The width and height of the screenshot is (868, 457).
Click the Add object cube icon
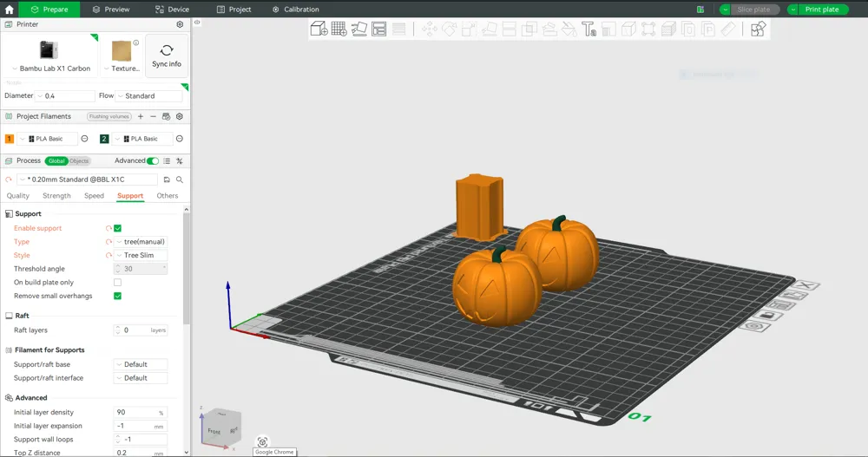(319, 29)
